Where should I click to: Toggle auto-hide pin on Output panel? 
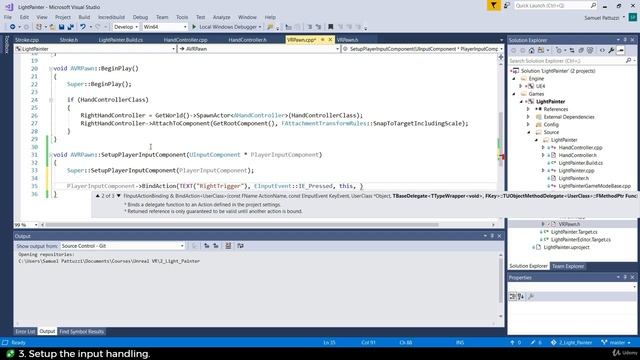click(492, 236)
